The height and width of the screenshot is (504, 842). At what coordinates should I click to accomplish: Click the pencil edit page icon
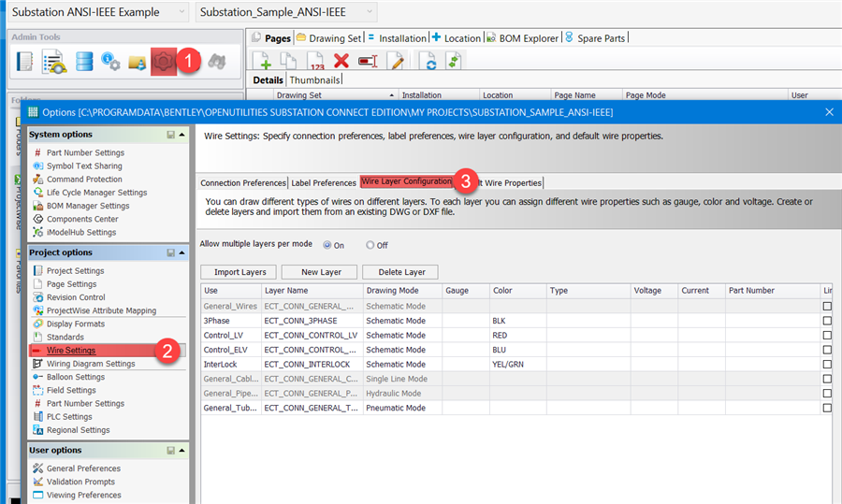[x=397, y=61]
